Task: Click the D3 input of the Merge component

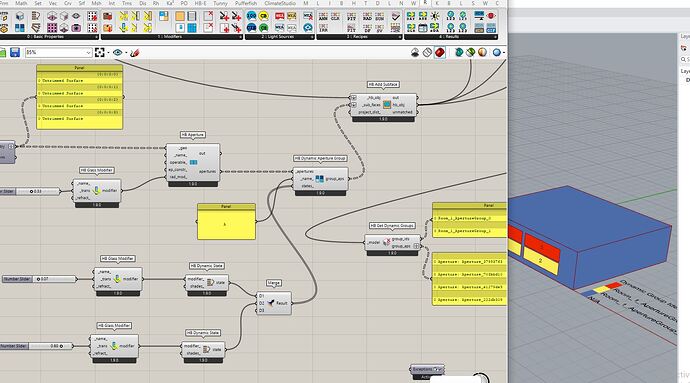Action: click(261, 310)
